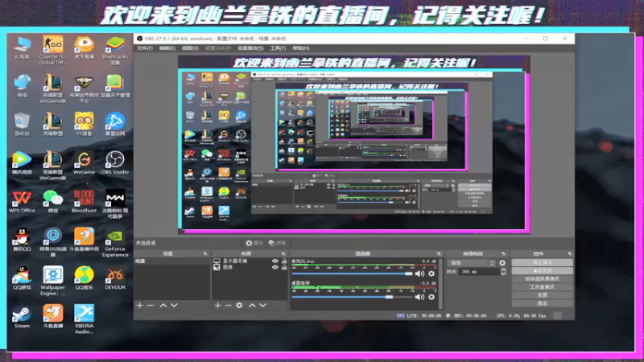Pop out the 转场特效 dock panel
The height and width of the screenshot is (362, 644).
[x=503, y=254]
